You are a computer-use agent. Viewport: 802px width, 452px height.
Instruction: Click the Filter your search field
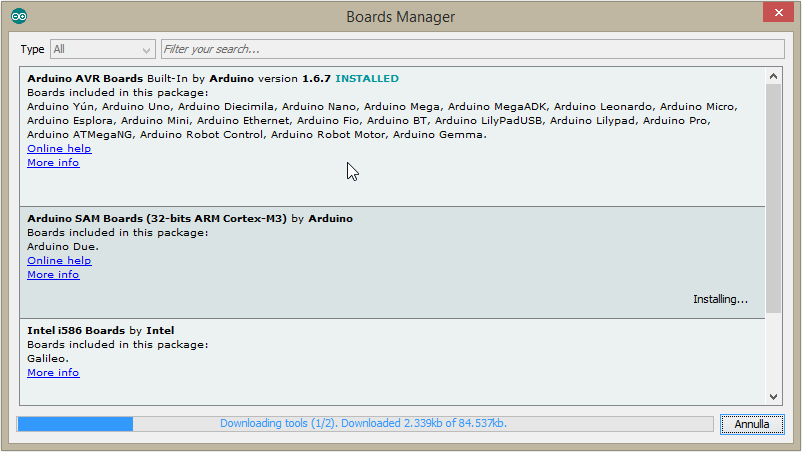point(473,49)
